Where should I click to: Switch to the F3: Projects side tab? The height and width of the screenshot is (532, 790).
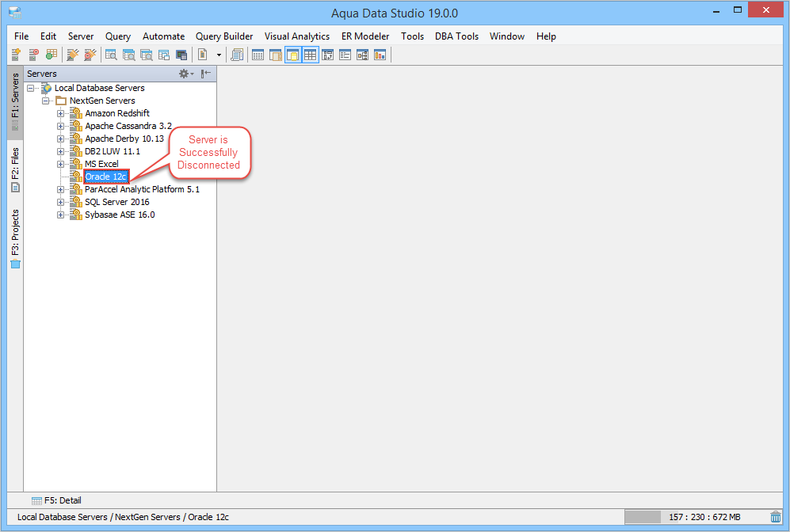pyautogui.click(x=15, y=238)
